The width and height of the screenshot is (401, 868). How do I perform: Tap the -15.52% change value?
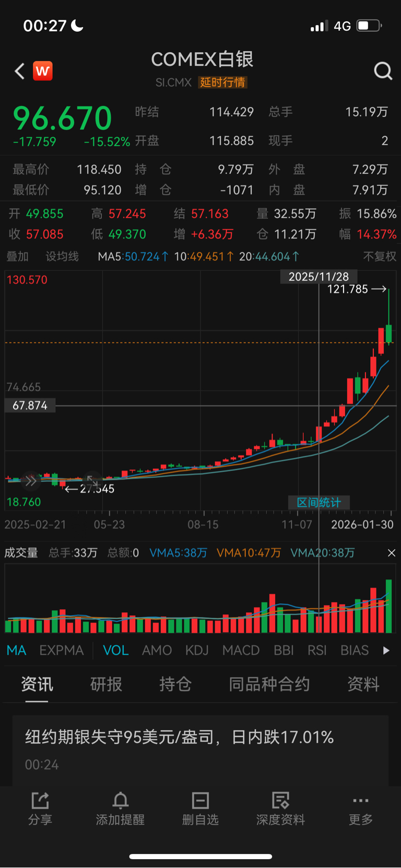pos(107,141)
